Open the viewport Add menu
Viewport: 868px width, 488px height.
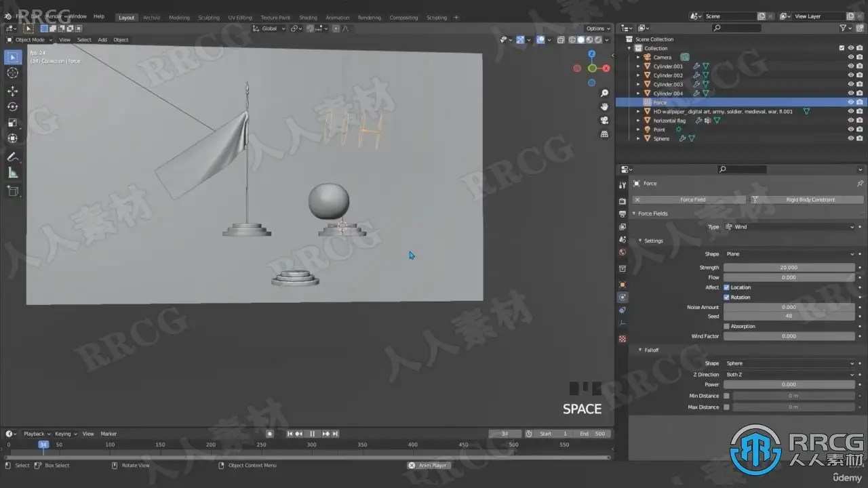click(x=102, y=39)
